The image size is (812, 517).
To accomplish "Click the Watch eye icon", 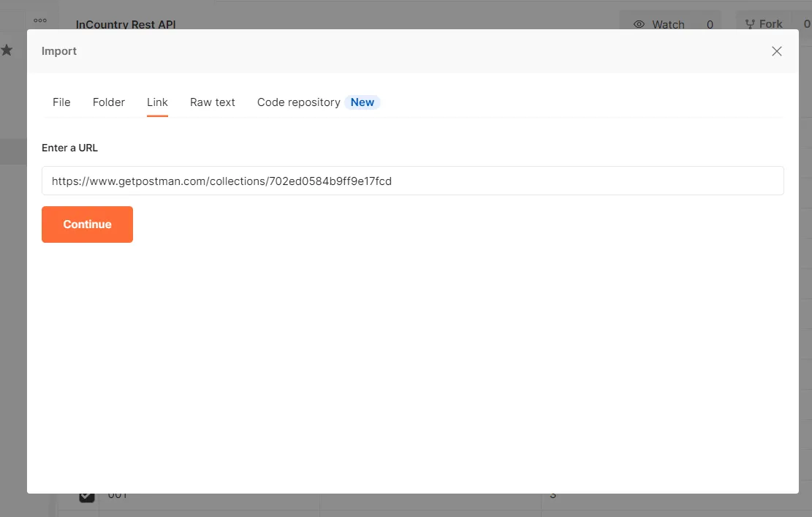I will click(x=640, y=23).
